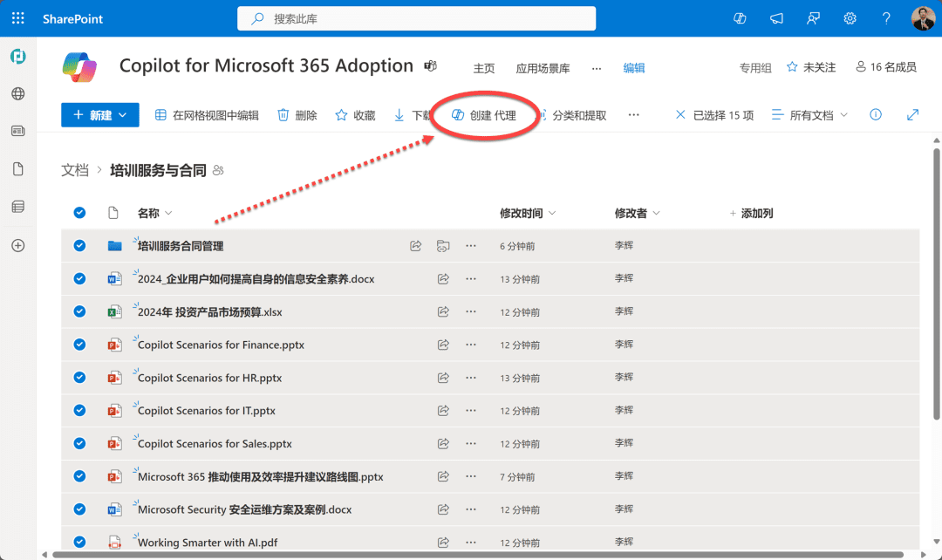Open the app launcher waffle icon
This screenshot has width=942, height=560.
click(x=18, y=18)
